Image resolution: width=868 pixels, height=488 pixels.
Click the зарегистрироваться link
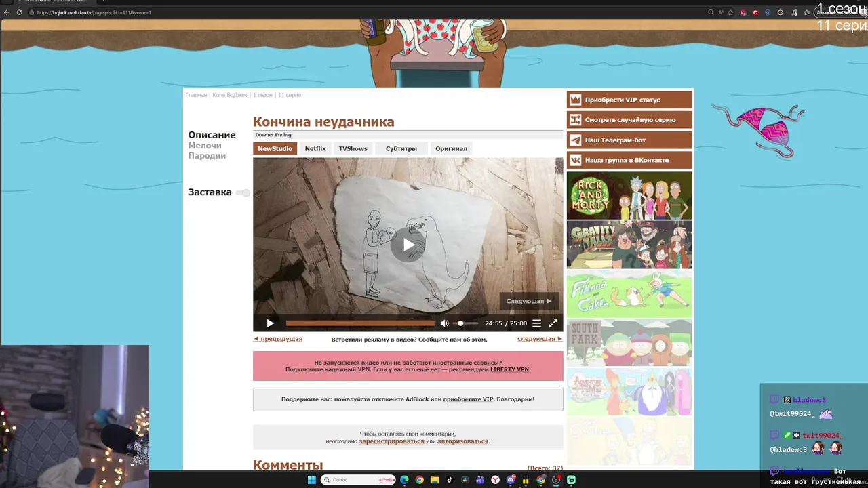click(391, 441)
